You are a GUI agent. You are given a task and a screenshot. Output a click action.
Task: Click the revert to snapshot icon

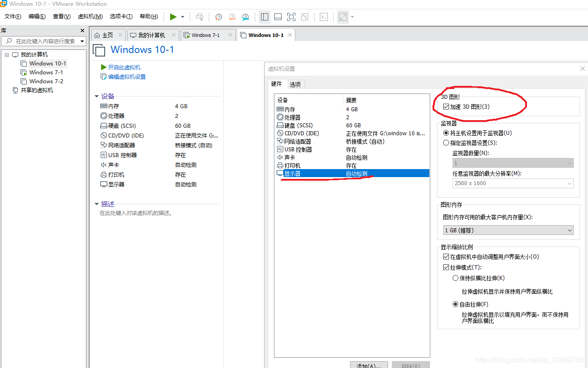[x=232, y=17]
